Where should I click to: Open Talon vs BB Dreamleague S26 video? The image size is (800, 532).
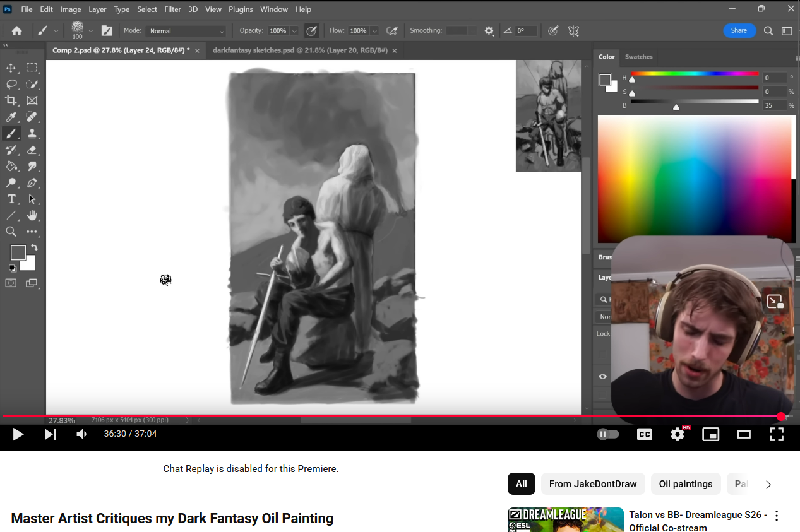pyautogui.click(x=698, y=521)
